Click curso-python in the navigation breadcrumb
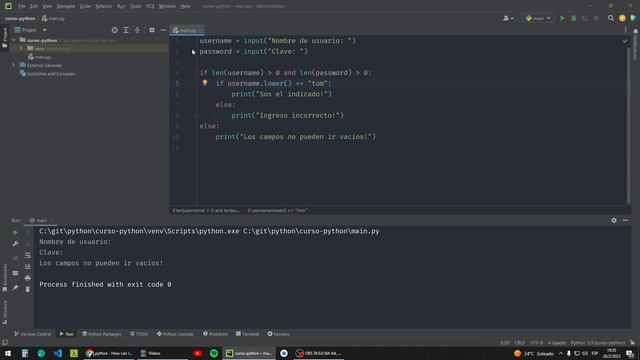The image size is (640, 360). coord(20,18)
